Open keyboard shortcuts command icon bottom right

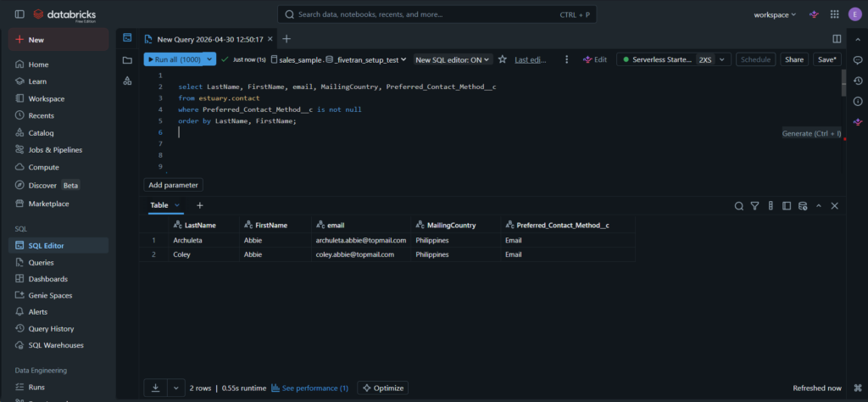pos(858,388)
